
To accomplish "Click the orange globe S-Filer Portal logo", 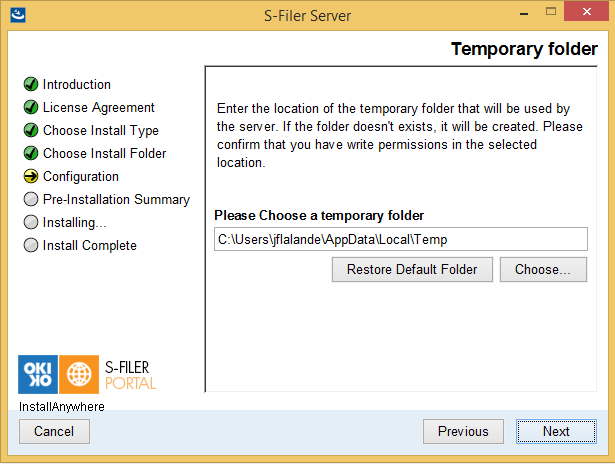I will coord(79,374).
